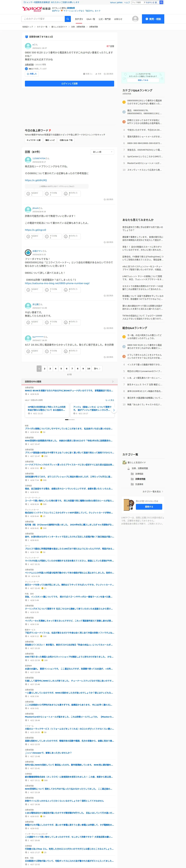Image resolution: width=186 pixels, height=868 pixels.
Task: Select the Q&A一覧 tab
Action: coord(91,19)
